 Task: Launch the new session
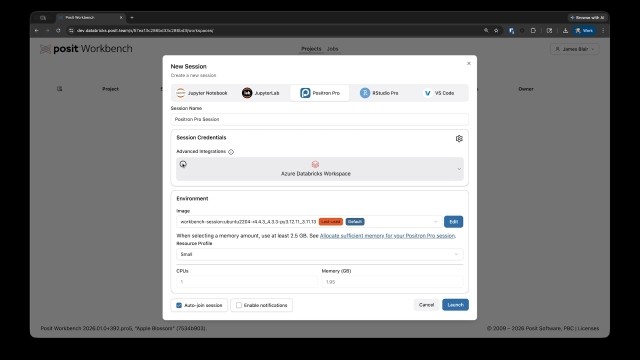click(x=455, y=305)
